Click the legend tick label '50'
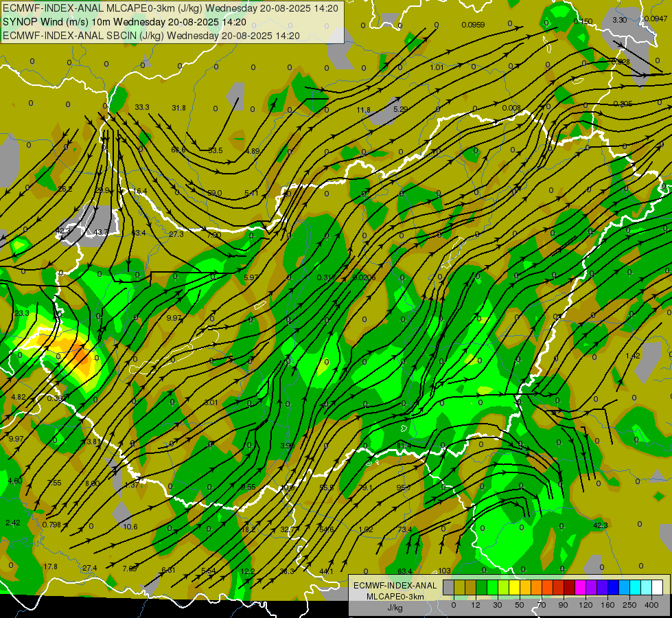 pos(520,605)
